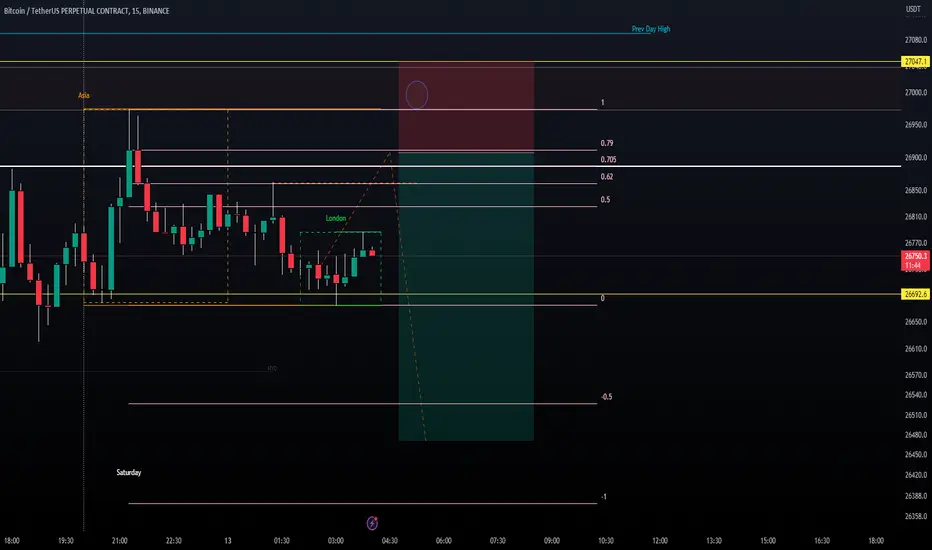The width and height of the screenshot is (932, 550).
Task: Select the -0.5 Fibonacci level label
Action: (x=606, y=397)
